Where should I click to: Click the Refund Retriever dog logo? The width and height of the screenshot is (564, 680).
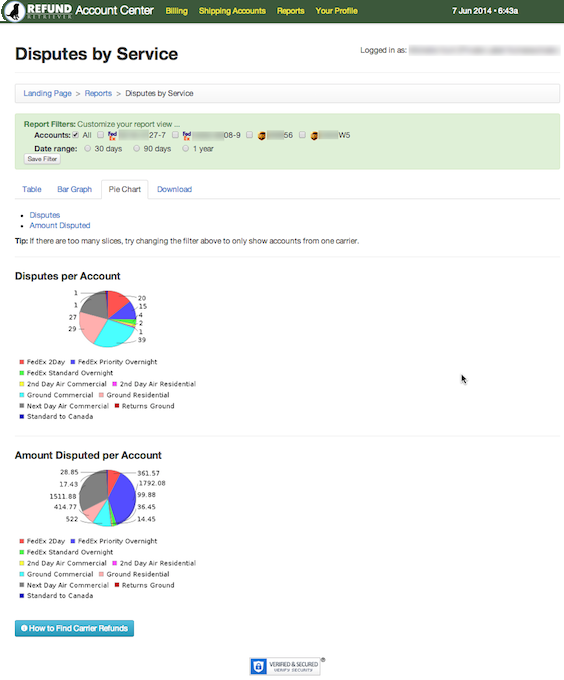click(x=14, y=11)
